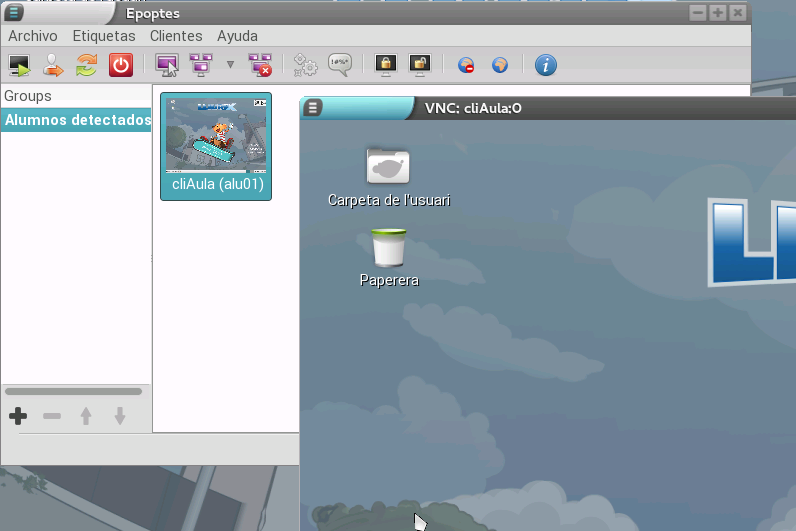Open the Archivo menu
This screenshot has height=531, width=796.
(x=33, y=36)
